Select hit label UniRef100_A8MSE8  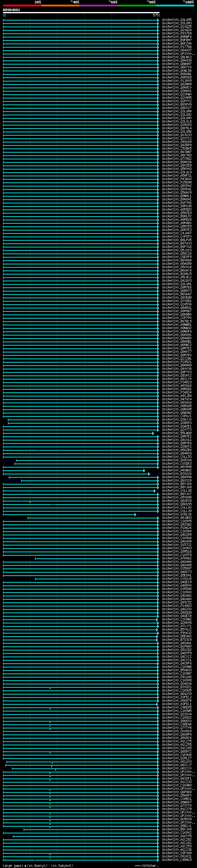177,78
